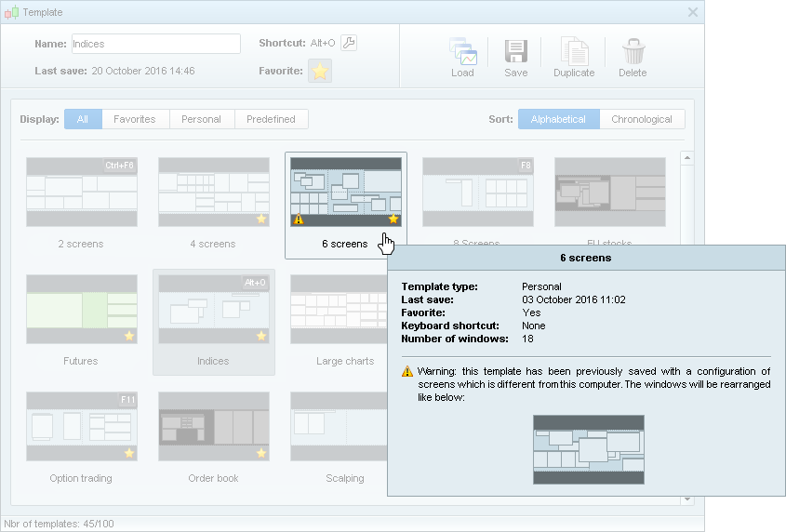Sort templates Chronological

tap(642, 119)
